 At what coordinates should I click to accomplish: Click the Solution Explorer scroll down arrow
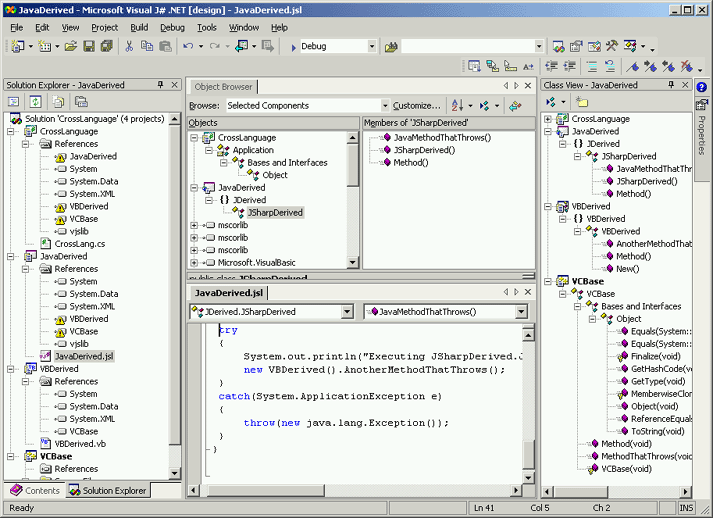tap(175, 474)
